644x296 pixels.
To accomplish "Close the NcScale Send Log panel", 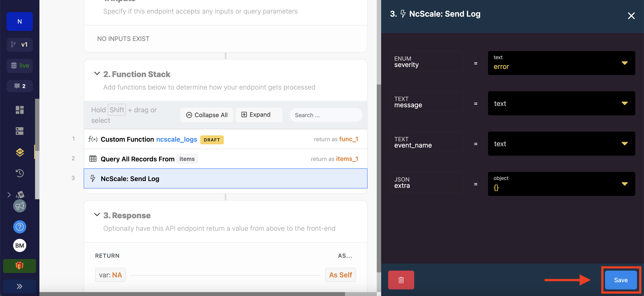I will 631,16.
